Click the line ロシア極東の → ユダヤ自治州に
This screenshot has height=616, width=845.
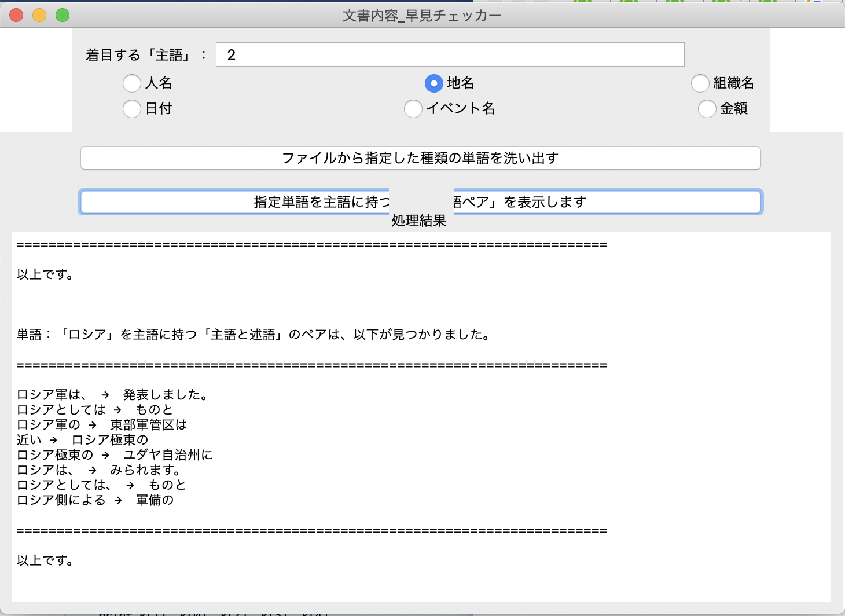[x=114, y=454]
